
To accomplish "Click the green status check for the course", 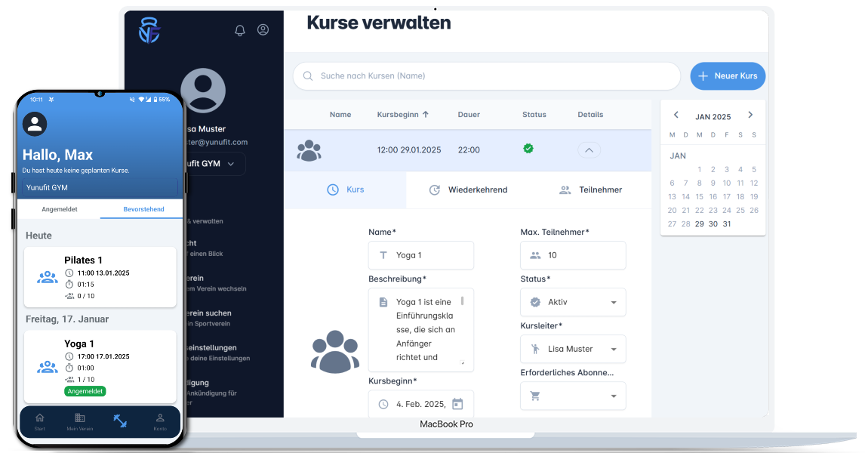I will (528, 149).
